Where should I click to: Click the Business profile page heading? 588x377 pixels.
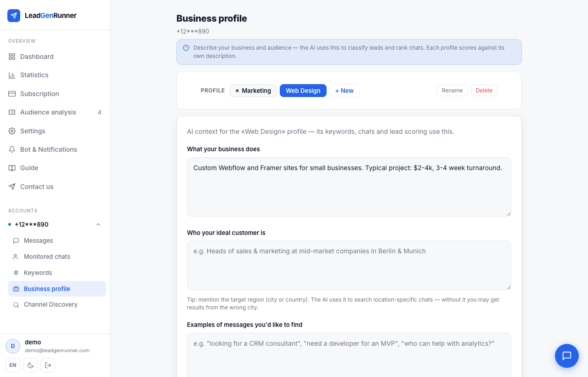pyautogui.click(x=212, y=18)
